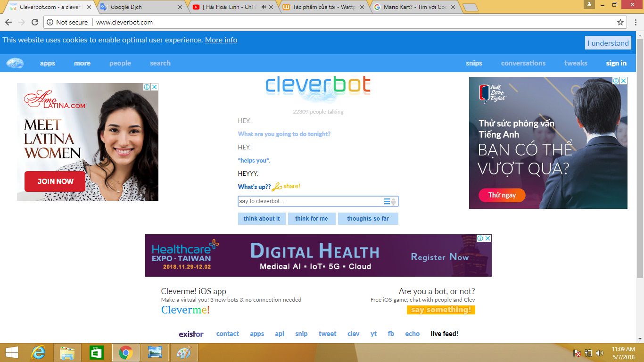Screen dimensions: 644x362
Task: Switch to the Google Dịch tab
Action: point(141,7)
